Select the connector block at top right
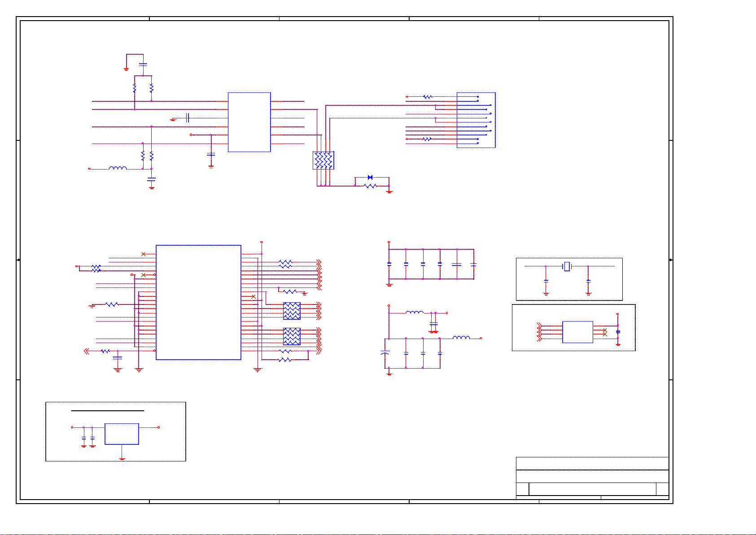 476,120
